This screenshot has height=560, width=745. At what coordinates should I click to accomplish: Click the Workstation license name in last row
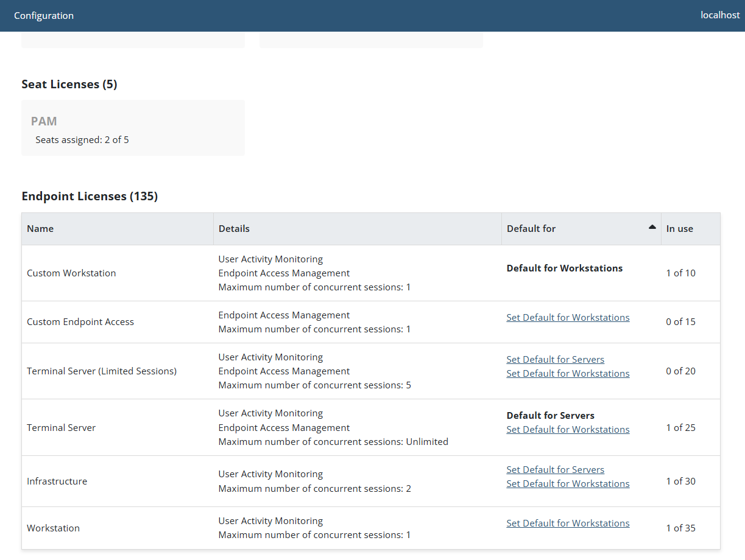(53, 528)
